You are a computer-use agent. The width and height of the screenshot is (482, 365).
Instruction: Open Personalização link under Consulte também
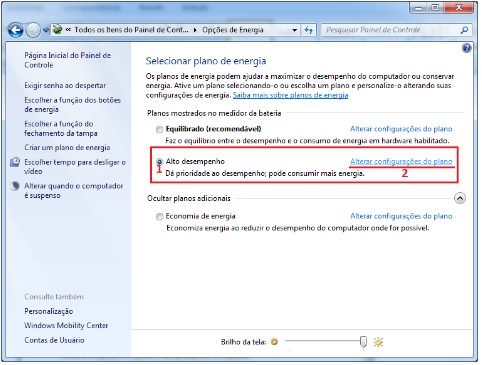pyautogui.click(x=49, y=311)
